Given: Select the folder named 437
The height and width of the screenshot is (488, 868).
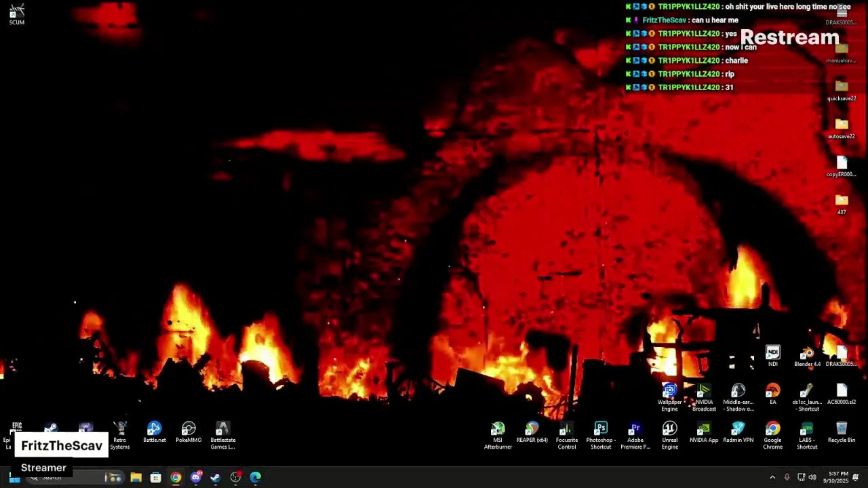Looking at the screenshot, I should coord(842,204).
